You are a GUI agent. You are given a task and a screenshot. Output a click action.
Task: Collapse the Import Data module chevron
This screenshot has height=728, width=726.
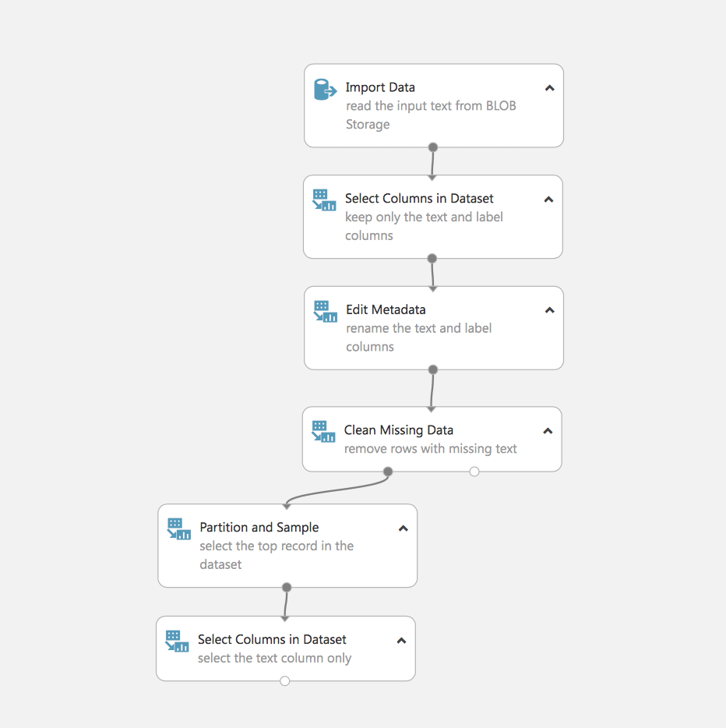(550, 88)
